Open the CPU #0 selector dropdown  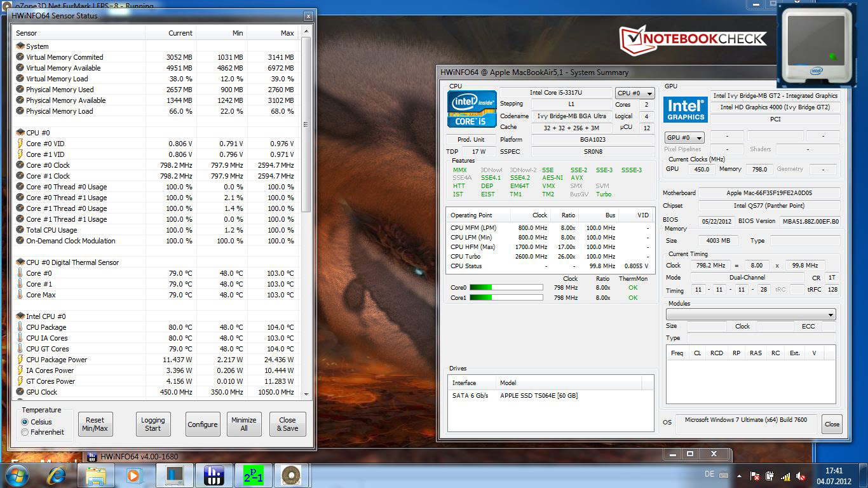pyautogui.click(x=634, y=93)
